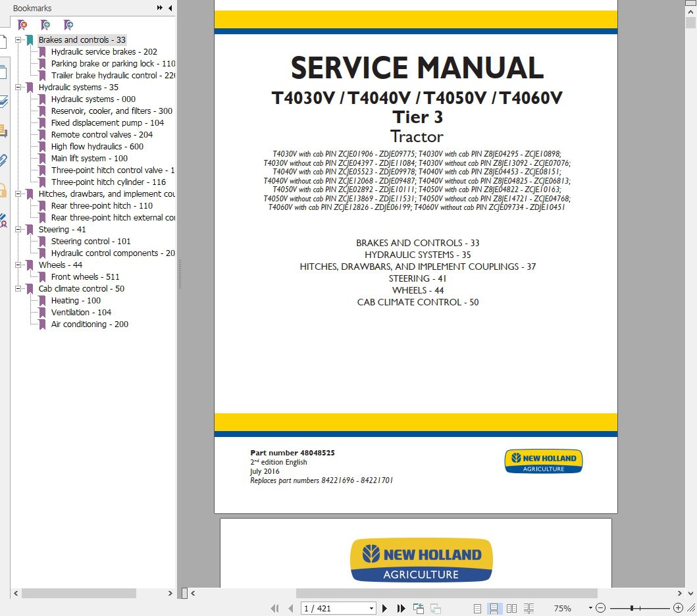Set bookmark destination with blue arrow icon
This screenshot has width=697, height=616.
[68, 25]
